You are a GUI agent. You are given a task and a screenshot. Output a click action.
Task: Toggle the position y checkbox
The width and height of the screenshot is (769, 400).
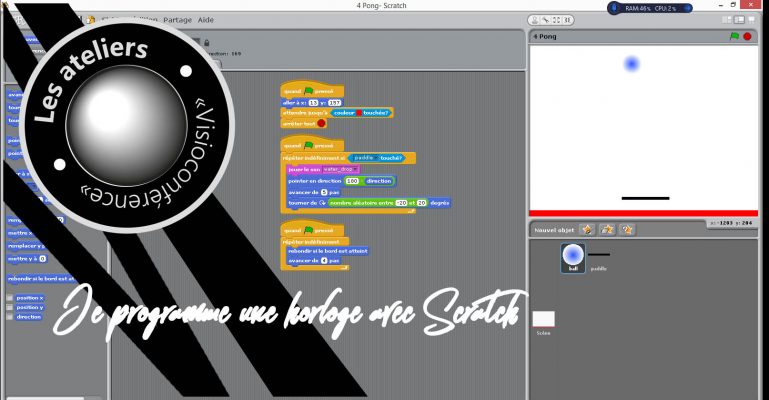click(x=10, y=307)
